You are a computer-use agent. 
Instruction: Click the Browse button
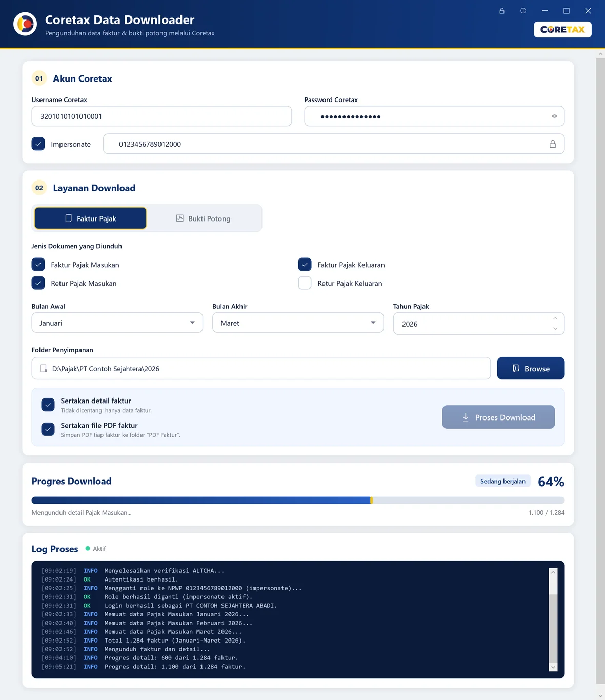click(x=531, y=369)
